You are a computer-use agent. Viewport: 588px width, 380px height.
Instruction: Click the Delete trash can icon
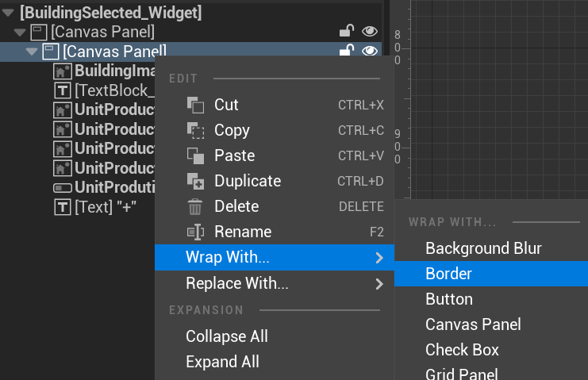click(195, 206)
